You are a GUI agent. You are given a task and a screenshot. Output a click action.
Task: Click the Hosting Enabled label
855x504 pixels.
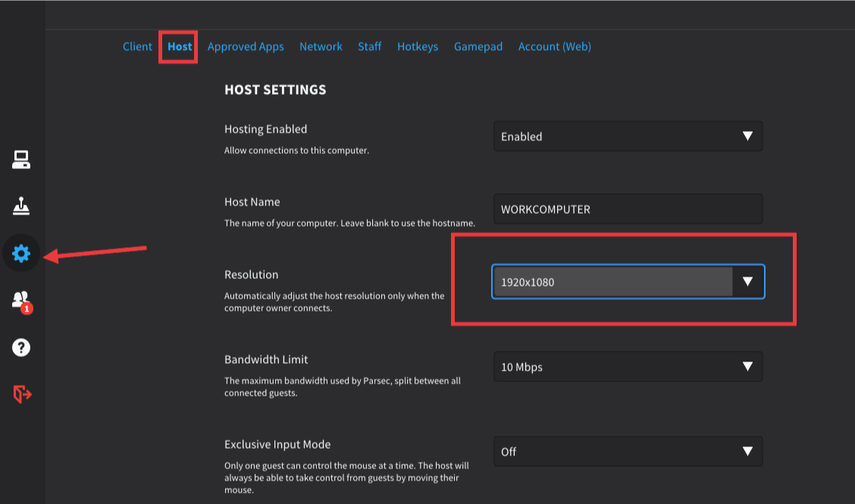point(265,130)
